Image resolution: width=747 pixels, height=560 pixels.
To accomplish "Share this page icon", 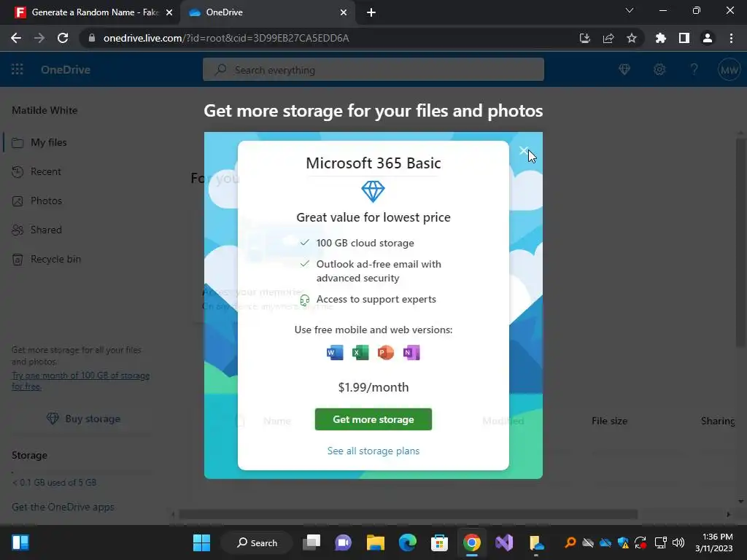I will click(x=608, y=38).
